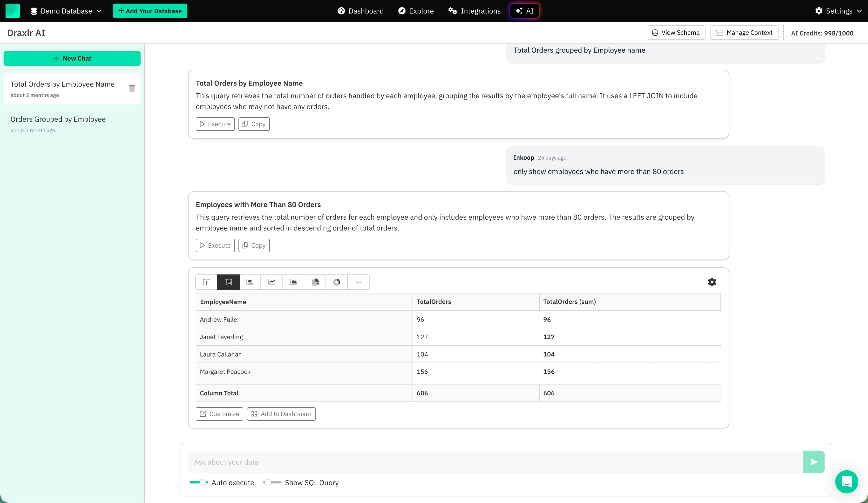Click the Add to Dashboard button
Screen dimensions: 868x503
(281, 414)
